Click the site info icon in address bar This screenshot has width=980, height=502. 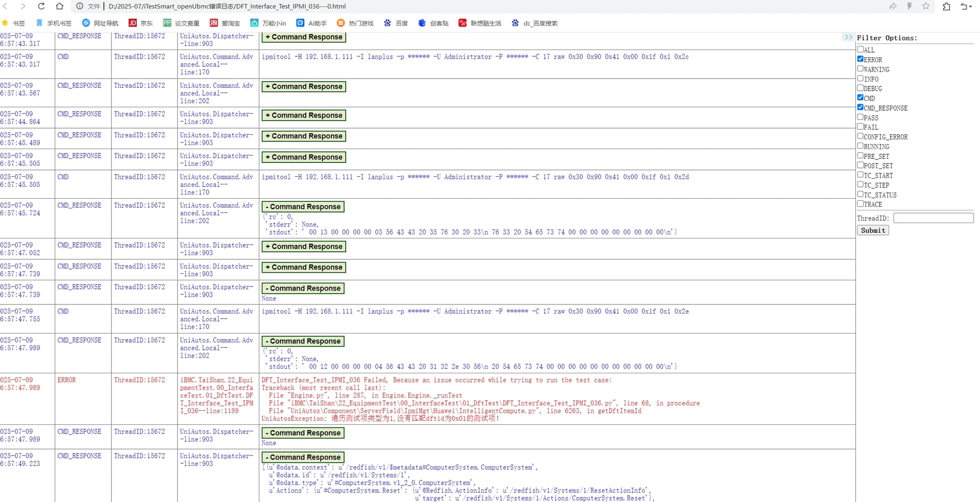coord(80,6)
